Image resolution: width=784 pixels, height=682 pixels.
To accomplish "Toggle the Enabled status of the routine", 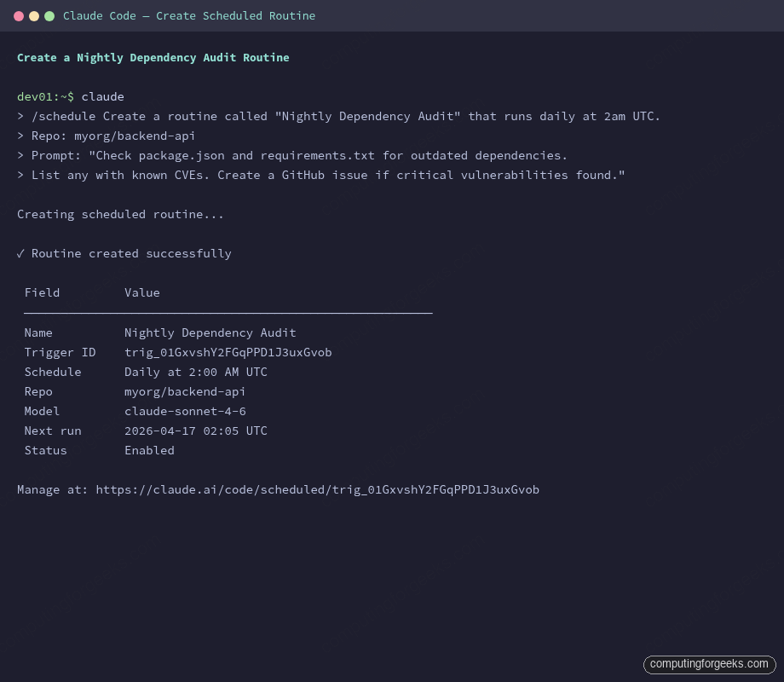I will tap(149, 450).
